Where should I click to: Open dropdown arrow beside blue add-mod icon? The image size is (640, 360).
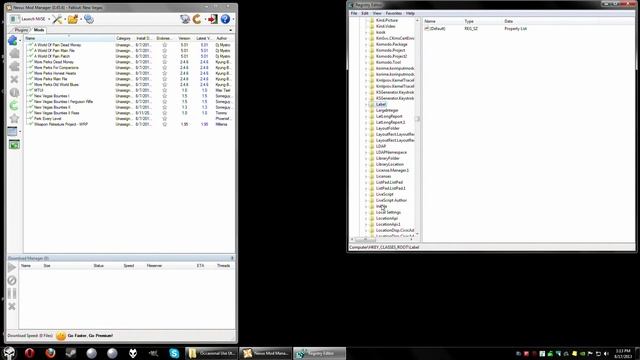(x=20, y=40)
